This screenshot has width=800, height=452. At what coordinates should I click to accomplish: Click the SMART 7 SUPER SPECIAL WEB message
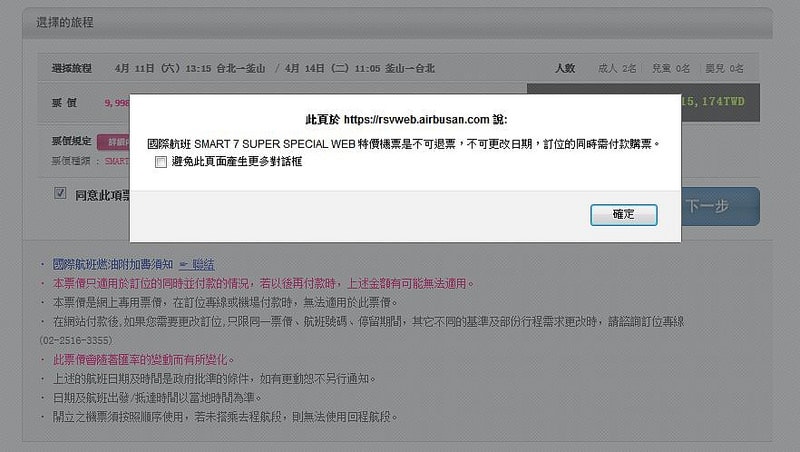405,144
